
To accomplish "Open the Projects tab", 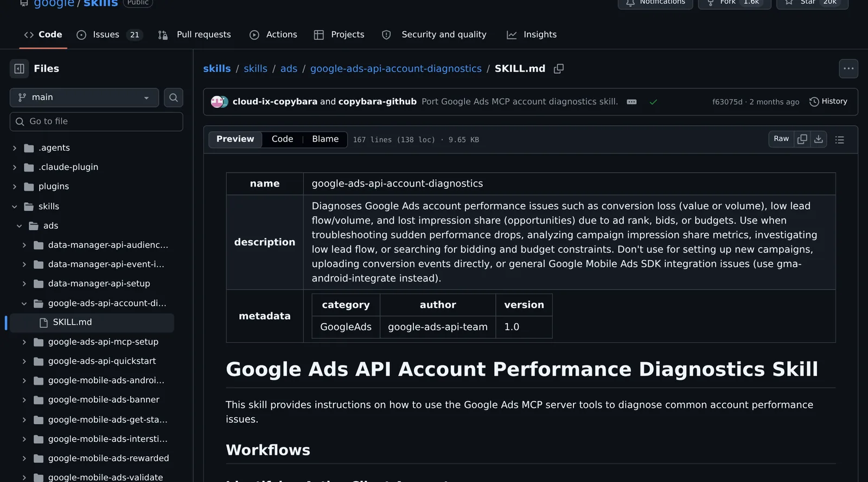I will coord(340,35).
